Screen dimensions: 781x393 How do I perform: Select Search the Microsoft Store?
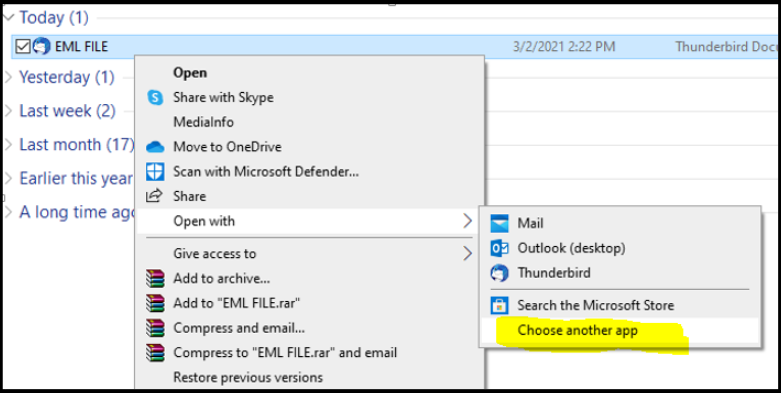(x=596, y=305)
